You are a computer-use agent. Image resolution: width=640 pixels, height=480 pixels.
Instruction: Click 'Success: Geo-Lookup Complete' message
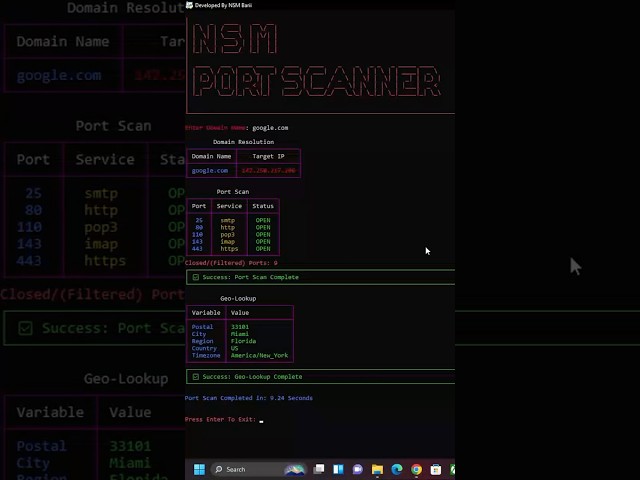[x=252, y=377]
